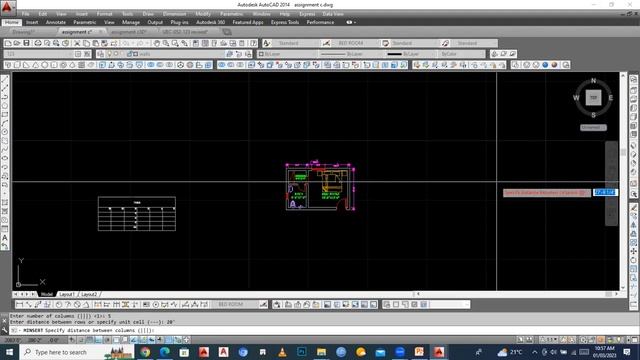Toggle Clean Screen at status bar right end
Viewport: 640px width, 360px height.
(x=634, y=340)
